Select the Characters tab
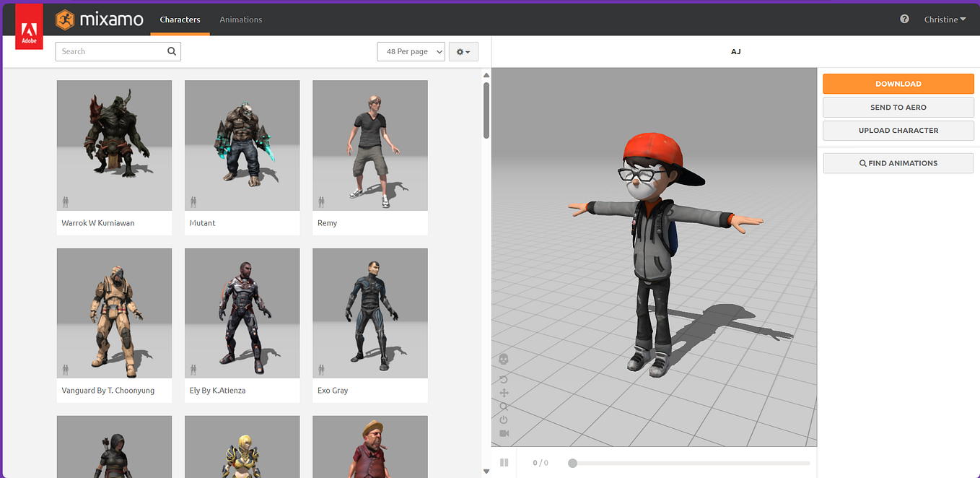 pos(180,19)
